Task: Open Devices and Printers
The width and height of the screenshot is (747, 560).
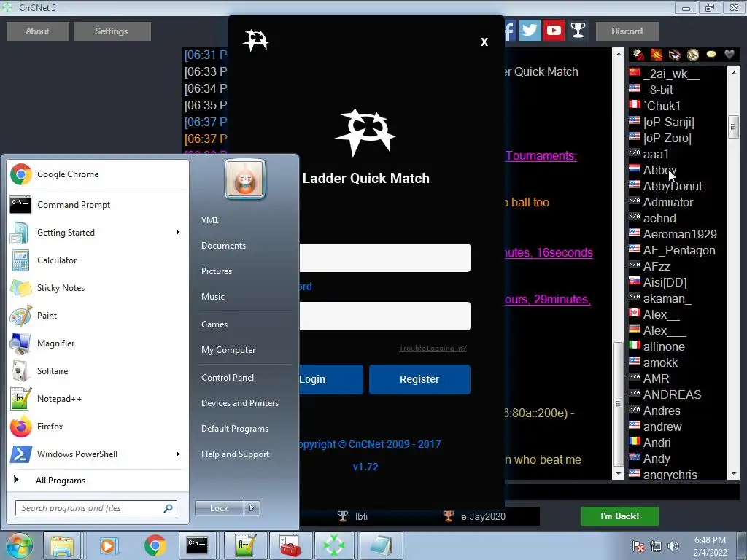Action: pos(240,403)
